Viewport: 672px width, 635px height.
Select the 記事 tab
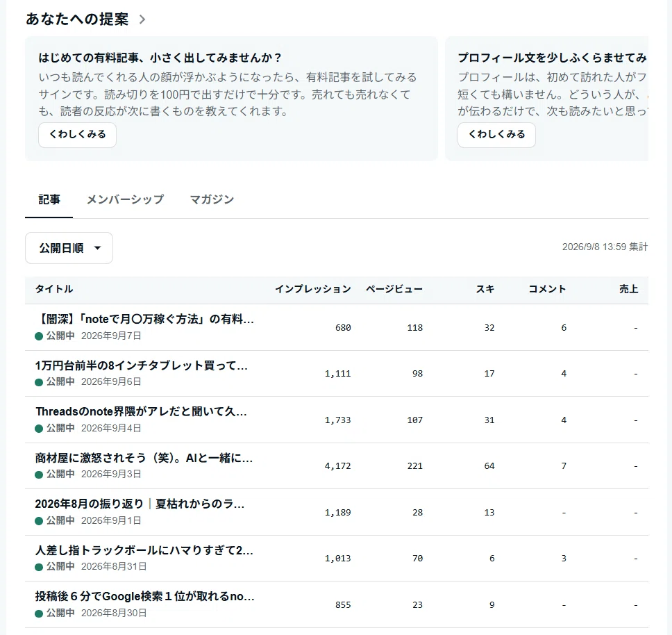coord(49,199)
